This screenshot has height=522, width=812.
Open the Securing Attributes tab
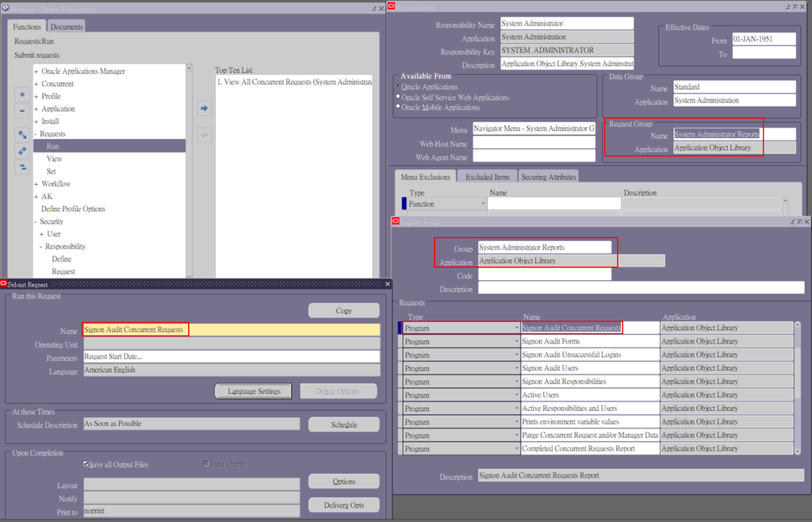(549, 177)
